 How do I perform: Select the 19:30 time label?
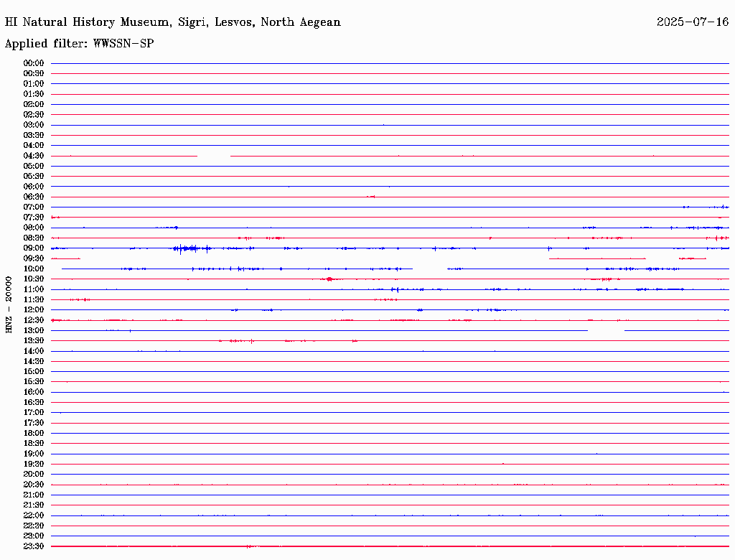34,465
